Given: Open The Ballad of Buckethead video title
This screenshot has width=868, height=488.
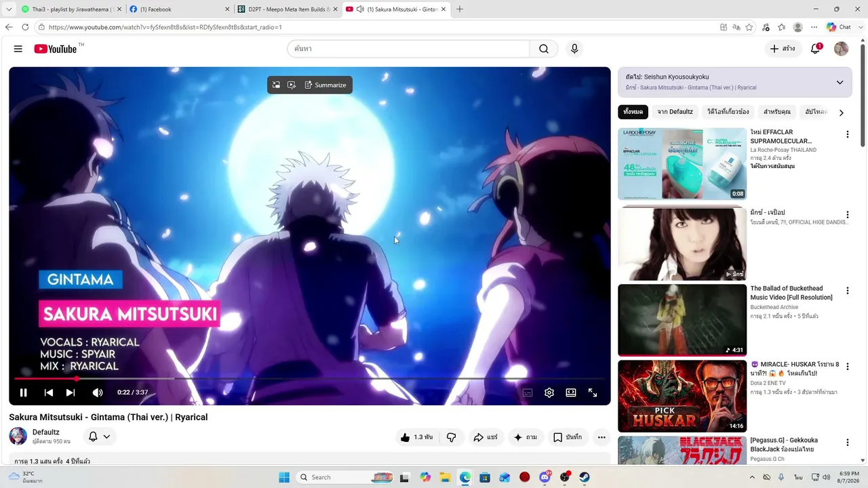Looking at the screenshot, I should click(x=791, y=293).
